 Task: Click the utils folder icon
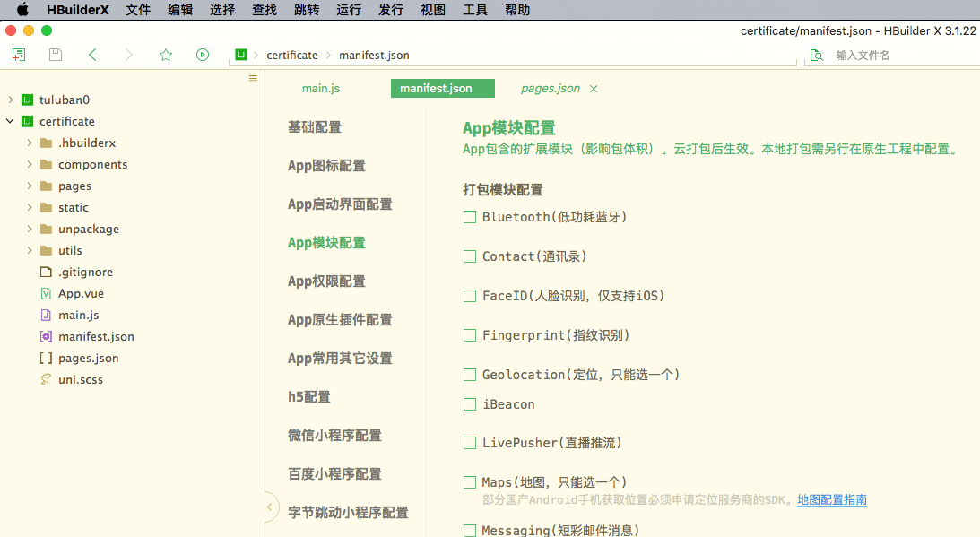46,251
